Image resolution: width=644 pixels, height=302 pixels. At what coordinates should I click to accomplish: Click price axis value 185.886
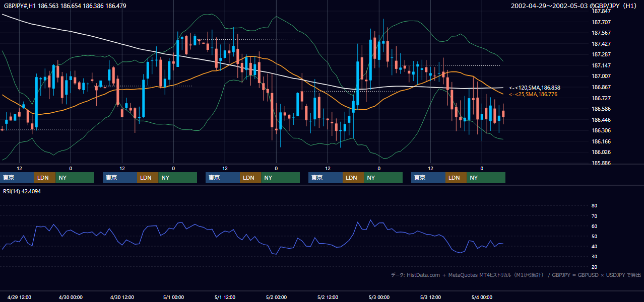tap(601, 163)
